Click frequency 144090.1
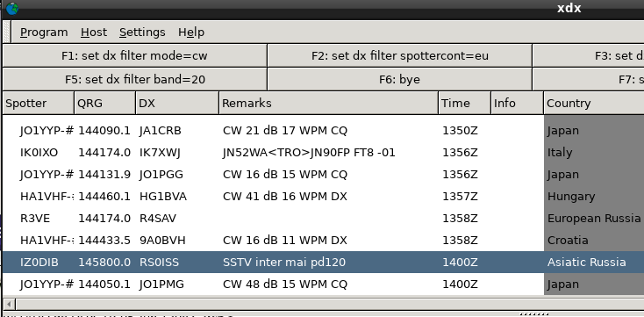 coord(104,131)
